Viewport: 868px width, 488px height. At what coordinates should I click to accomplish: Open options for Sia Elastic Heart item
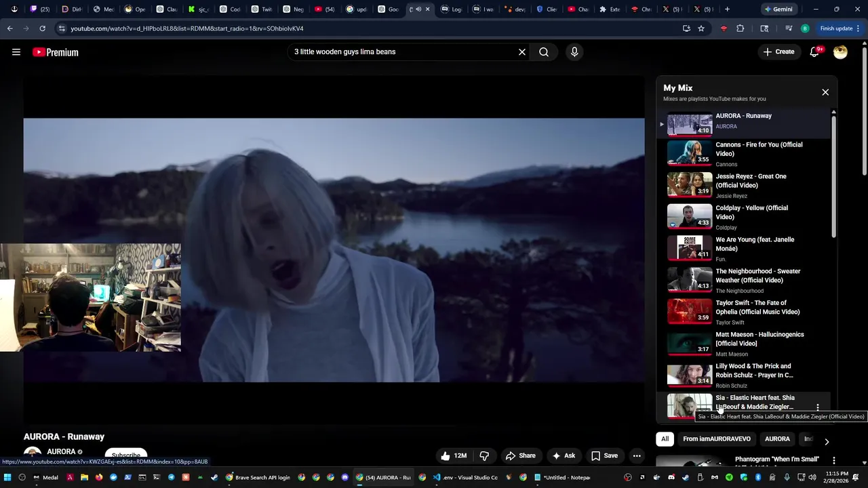pyautogui.click(x=818, y=407)
